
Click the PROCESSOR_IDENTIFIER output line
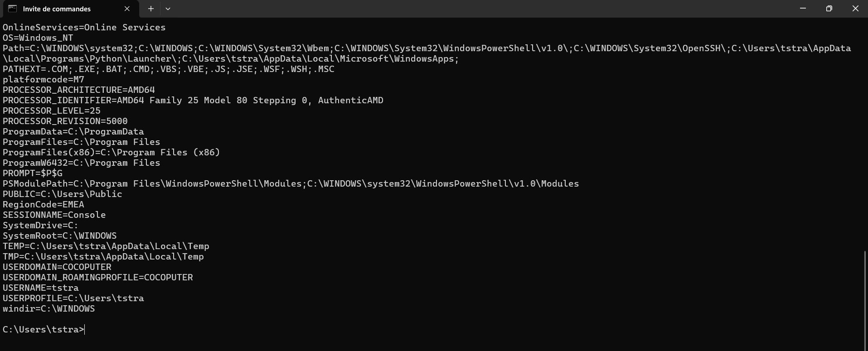tap(193, 101)
